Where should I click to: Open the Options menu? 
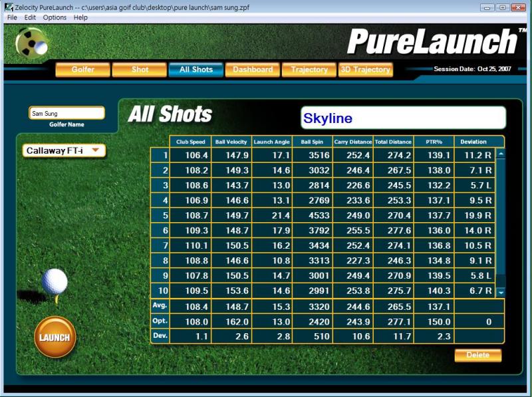pos(55,17)
